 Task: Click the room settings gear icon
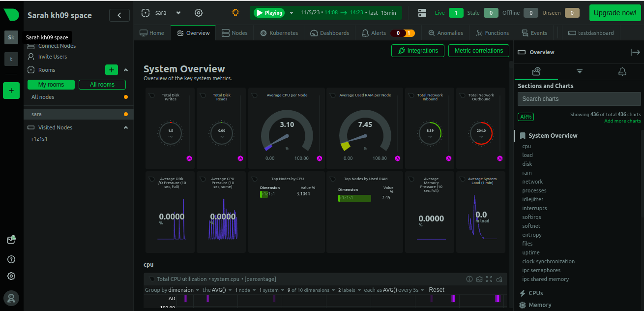pos(199,13)
